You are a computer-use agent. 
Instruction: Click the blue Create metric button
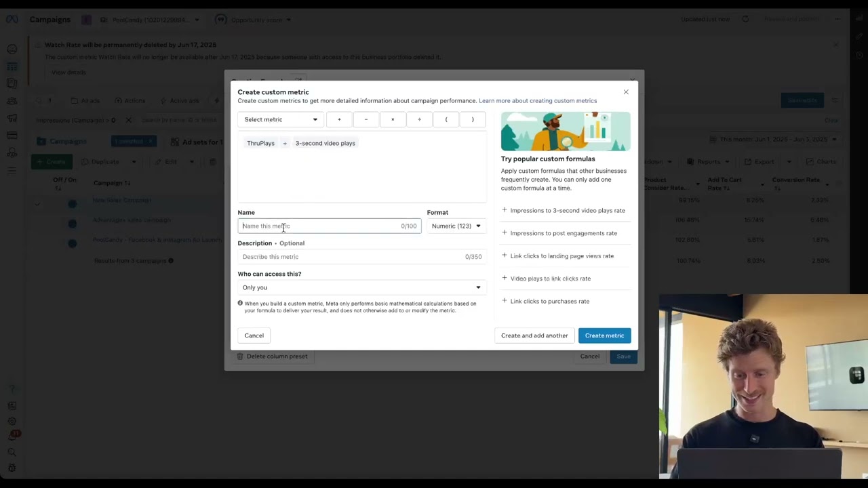(604, 335)
